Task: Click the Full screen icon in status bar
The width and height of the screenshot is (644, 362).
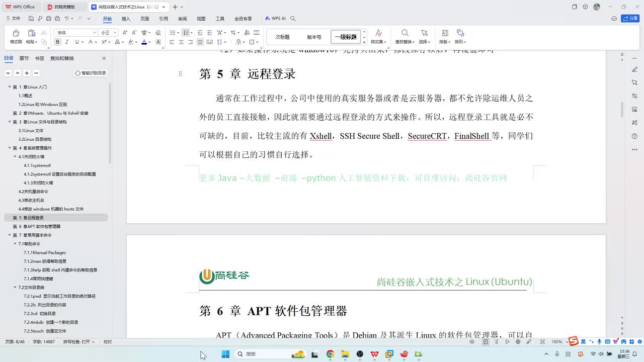Action: point(542,342)
